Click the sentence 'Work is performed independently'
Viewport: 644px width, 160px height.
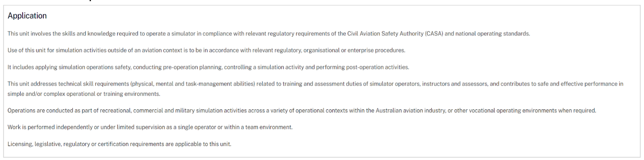click(150, 127)
